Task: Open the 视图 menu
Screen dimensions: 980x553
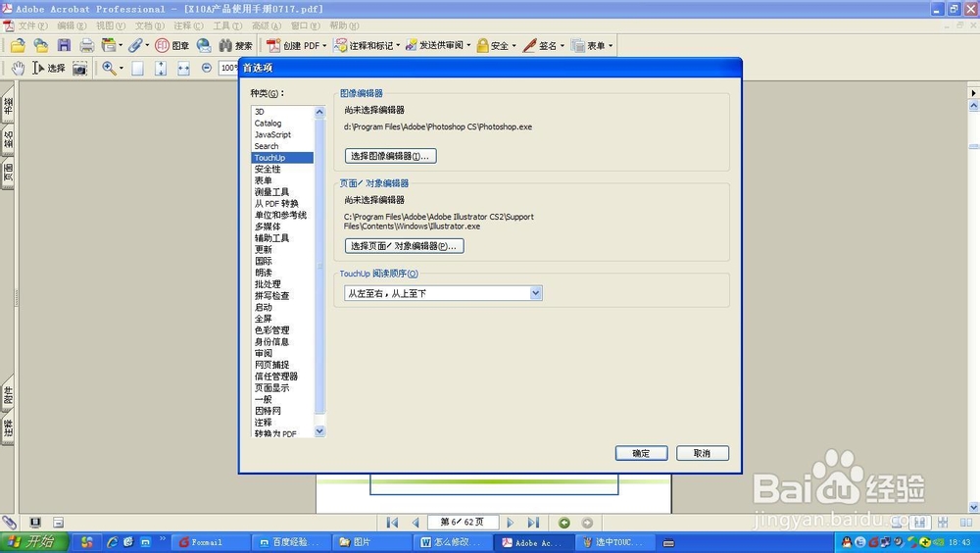Action: (111, 25)
